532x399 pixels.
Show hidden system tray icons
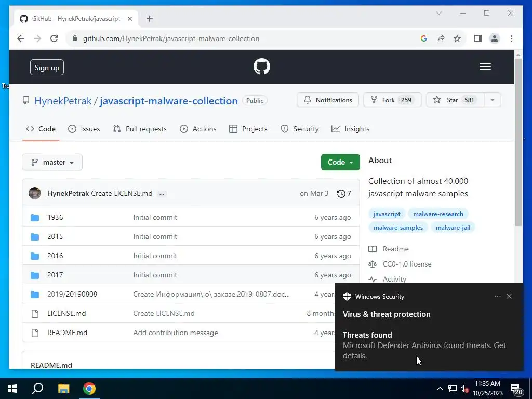click(x=440, y=389)
